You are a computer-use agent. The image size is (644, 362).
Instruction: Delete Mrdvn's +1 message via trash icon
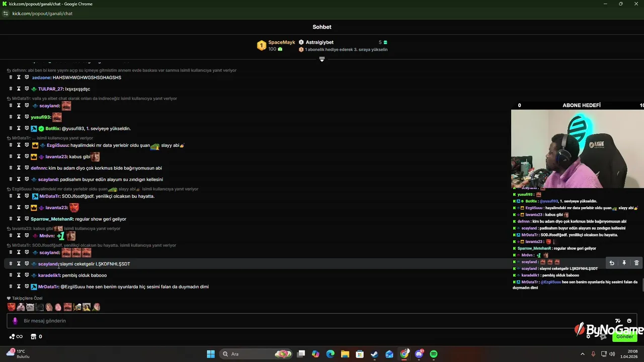pos(11,236)
